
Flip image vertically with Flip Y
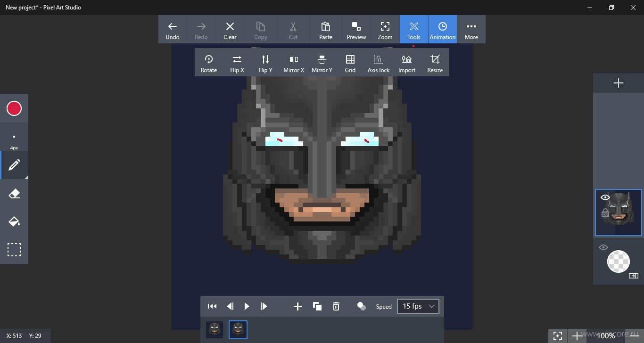click(265, 62)
